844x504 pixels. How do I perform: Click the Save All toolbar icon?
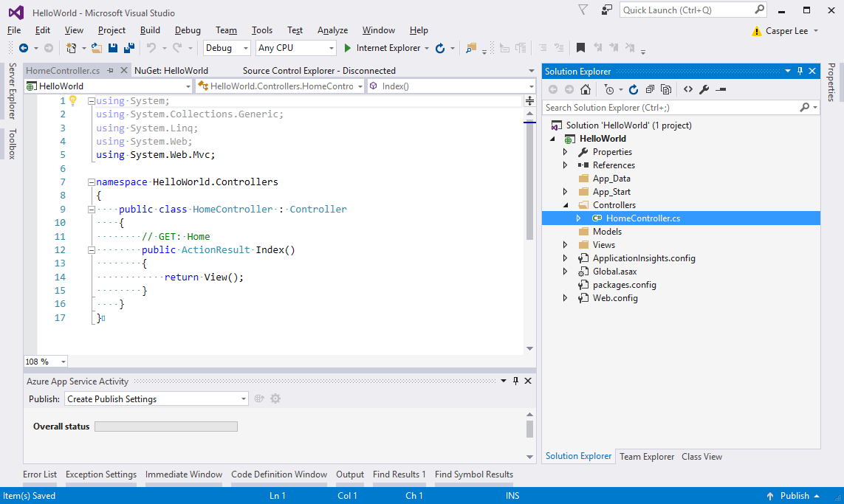129,48
